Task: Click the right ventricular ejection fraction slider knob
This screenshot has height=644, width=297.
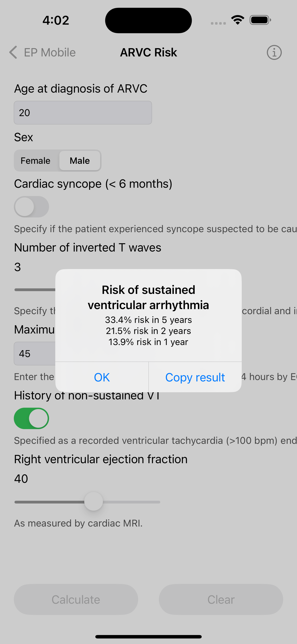Action: coord(93,501)
